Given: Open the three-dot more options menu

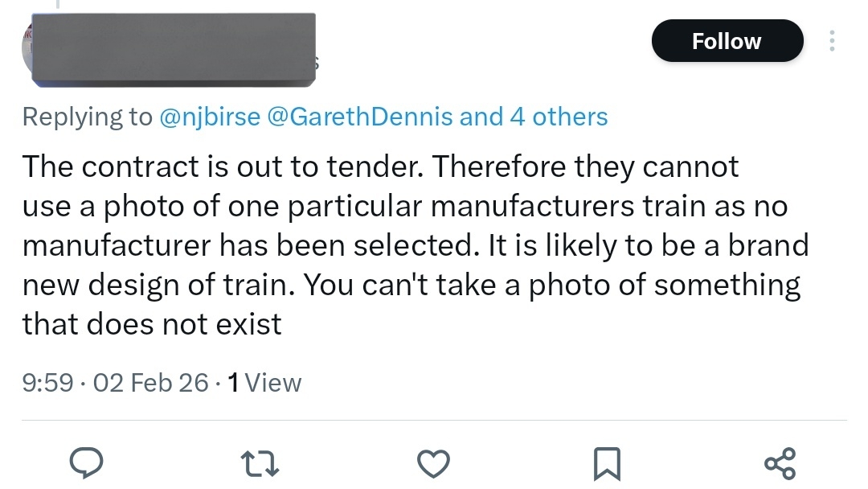Looking at the screenshot, I should pos(832,41).
